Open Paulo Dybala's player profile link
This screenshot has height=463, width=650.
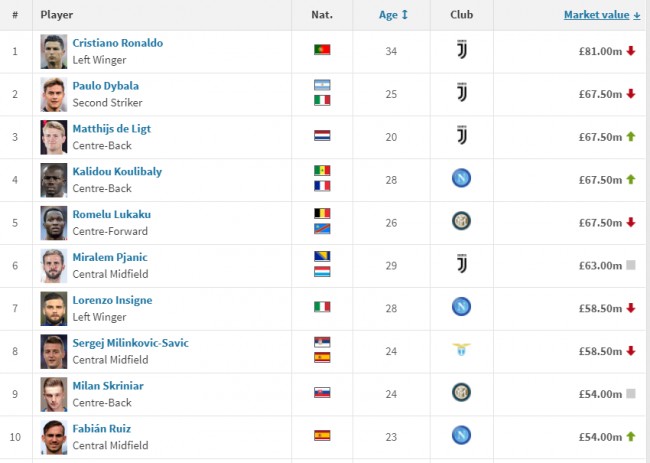point(105,86)
